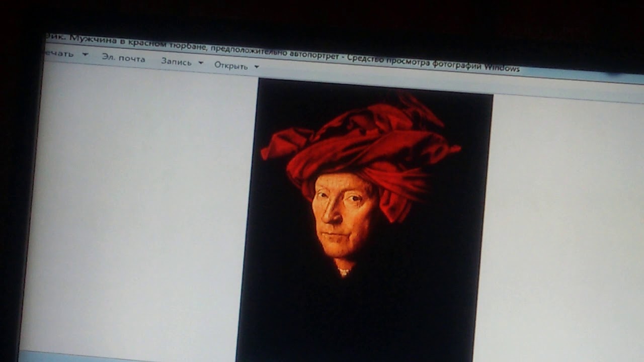The image size is (644, 362).
Task: Open the Открыть menu
Action: click(x=236, y=66)
